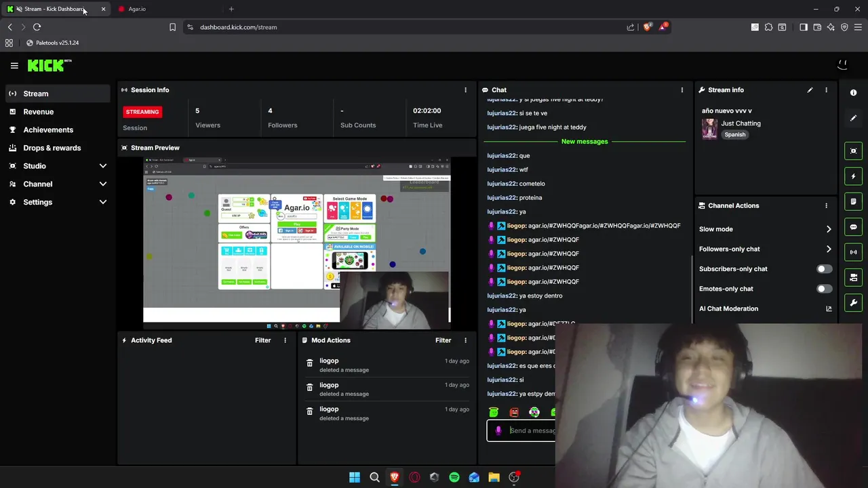Reload the dashboard page
The image size is (868, 488).
(37, 27)
